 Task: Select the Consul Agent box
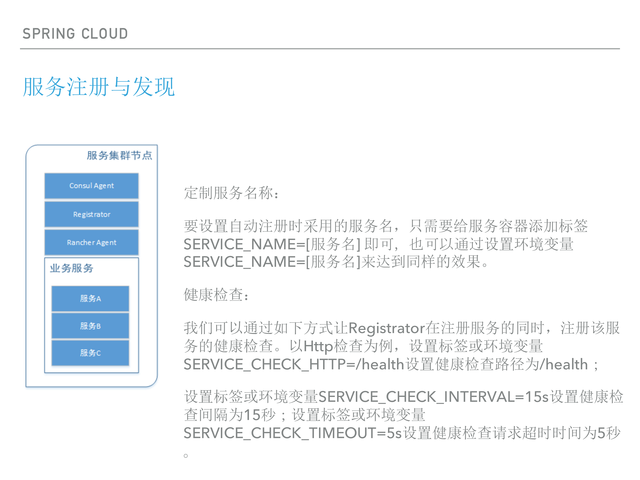91,186
